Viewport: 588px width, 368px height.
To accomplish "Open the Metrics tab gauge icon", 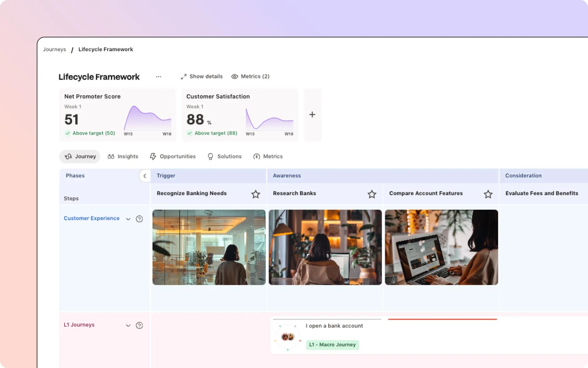I will coord(257,157).
